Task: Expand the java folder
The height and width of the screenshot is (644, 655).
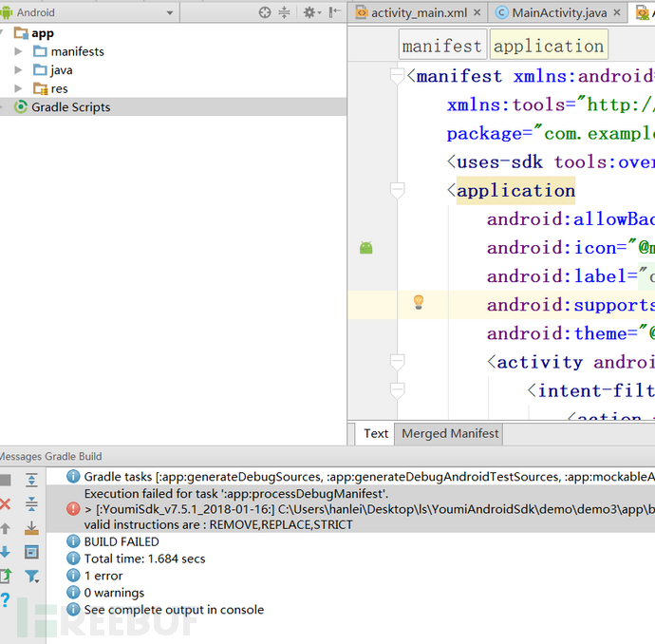Action: (x=18, y=69)
